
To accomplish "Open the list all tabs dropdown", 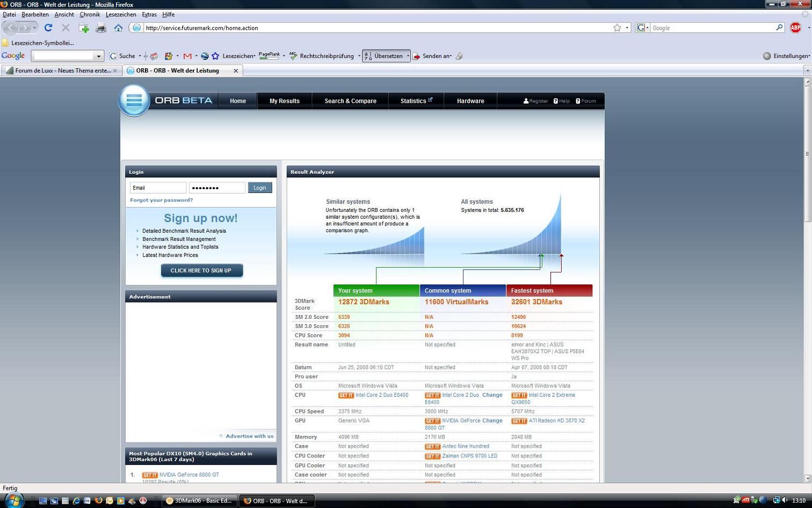I will (x=807, y=70).
